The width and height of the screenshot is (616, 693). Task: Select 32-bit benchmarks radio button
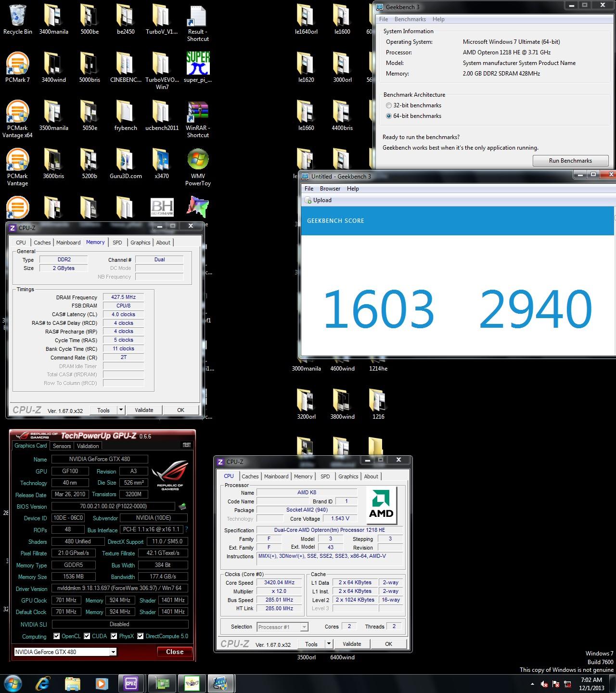(x=389, y=105)
